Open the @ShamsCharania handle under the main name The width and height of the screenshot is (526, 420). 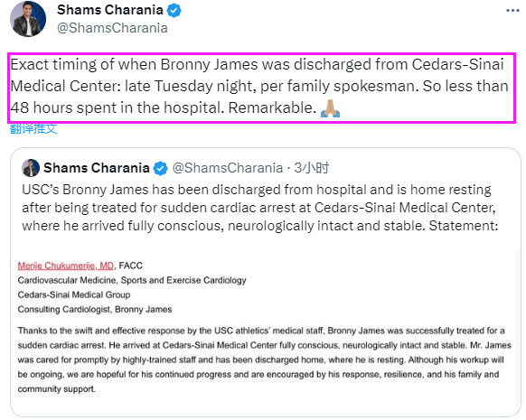pyautogui.click(x=112, y=28)
